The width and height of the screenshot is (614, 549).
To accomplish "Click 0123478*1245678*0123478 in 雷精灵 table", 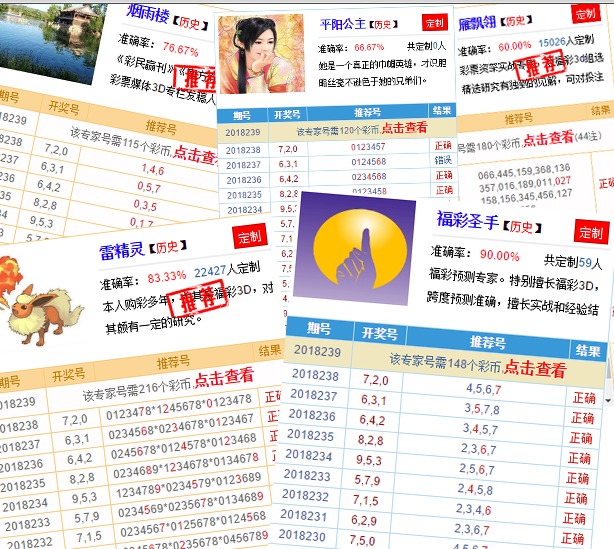I will (179, 407).
